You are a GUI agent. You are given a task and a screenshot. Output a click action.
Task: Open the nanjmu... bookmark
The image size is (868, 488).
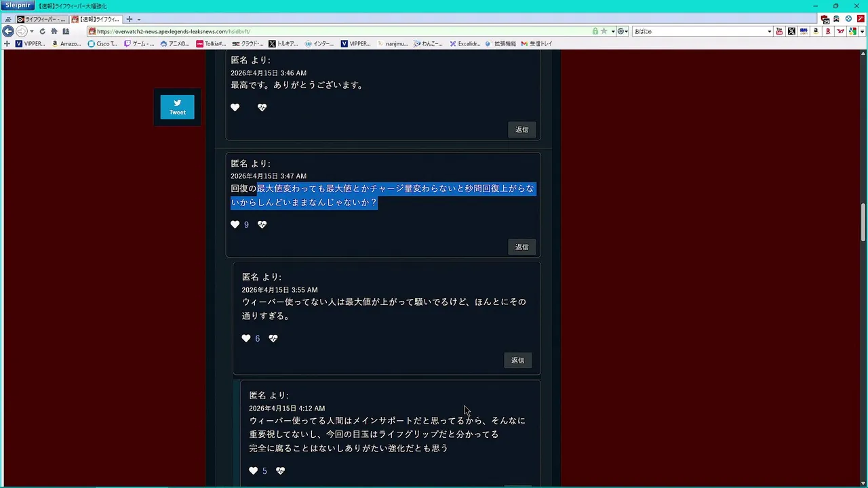393,43
